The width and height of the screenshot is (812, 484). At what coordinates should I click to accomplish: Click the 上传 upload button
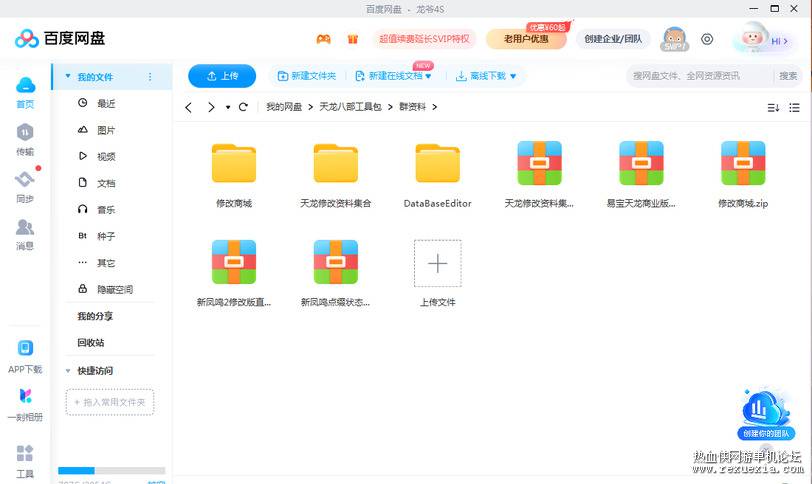point(222,76)
